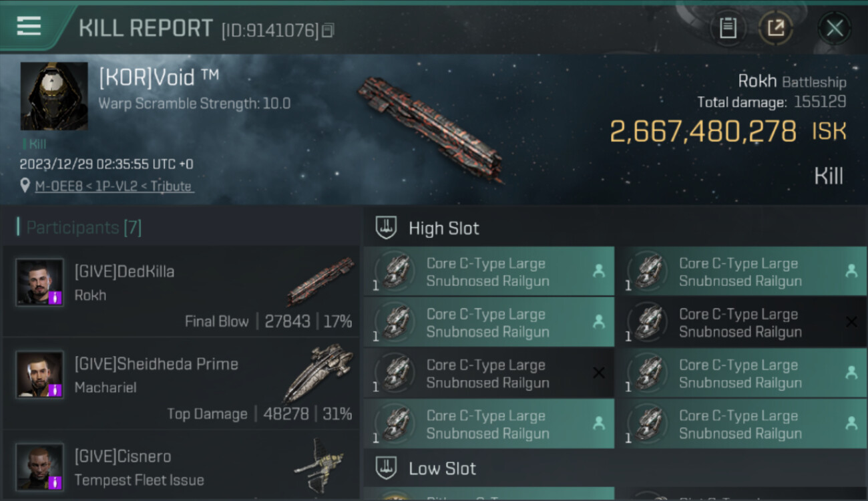The image size is (868, 501).
Task: Open the clipboard report icon
Action: [x=728, y=28]
